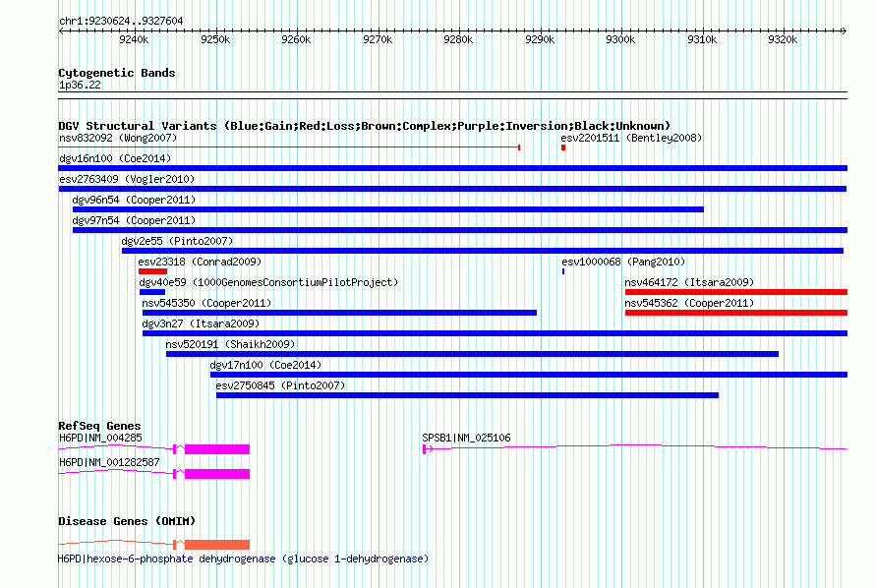Click the chr1:9230624..9327604 coordinate label
The height and width of the screenshot is (588, 875).
pos(121,21)
